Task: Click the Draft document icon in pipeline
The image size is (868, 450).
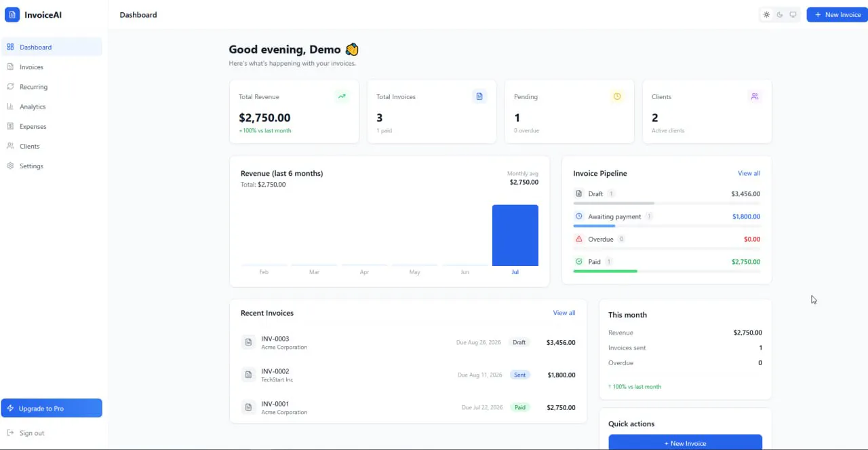Action: 578,193
